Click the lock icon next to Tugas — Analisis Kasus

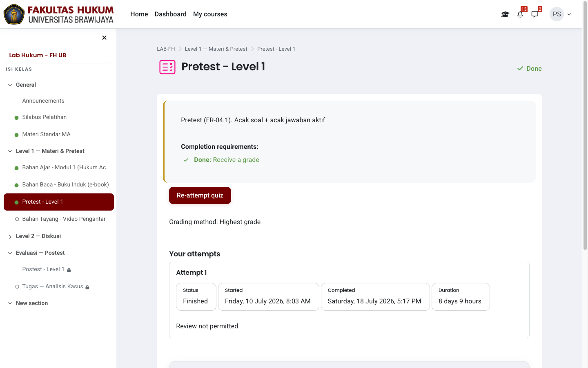[87, 287]
